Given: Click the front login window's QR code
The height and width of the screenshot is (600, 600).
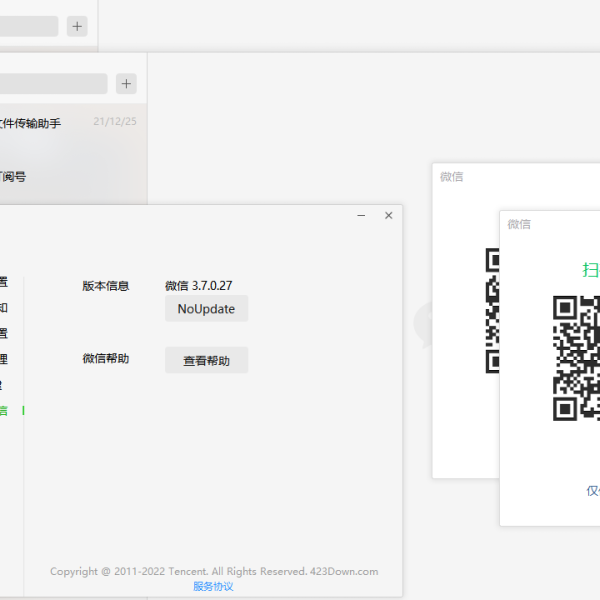Looking at the screenshot, I should coord(576,358).
